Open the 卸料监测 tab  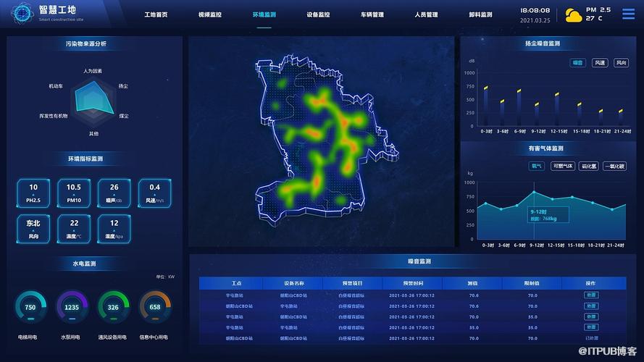(480, 14)
